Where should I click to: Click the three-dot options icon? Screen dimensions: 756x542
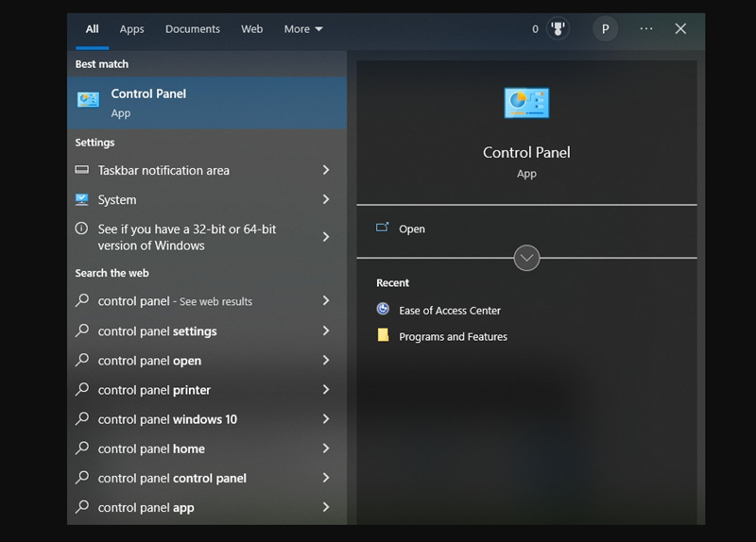(x=646, y=29)
